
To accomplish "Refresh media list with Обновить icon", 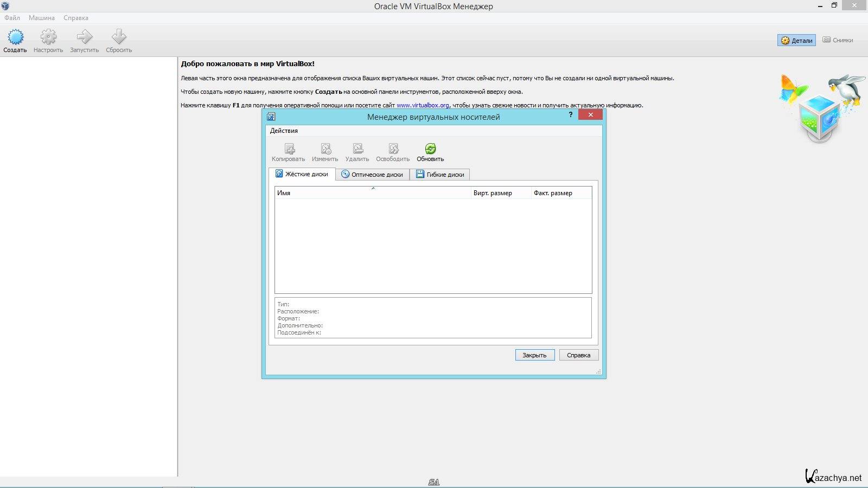I will [430, 149].
